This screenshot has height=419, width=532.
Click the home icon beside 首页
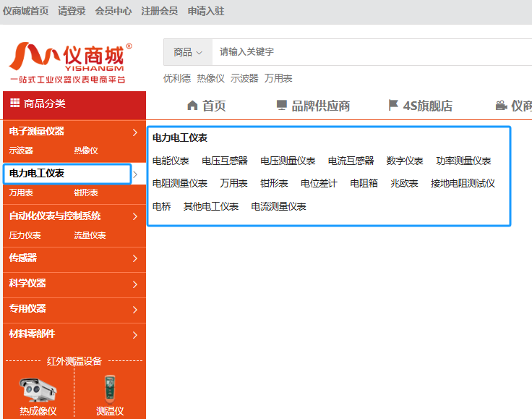(x=192, y=106)
